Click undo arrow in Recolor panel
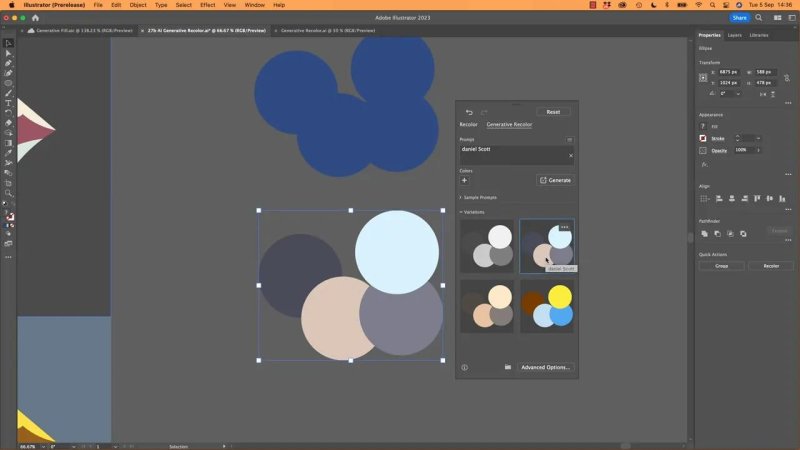800x450 pixels. click(x=469, y=112)
